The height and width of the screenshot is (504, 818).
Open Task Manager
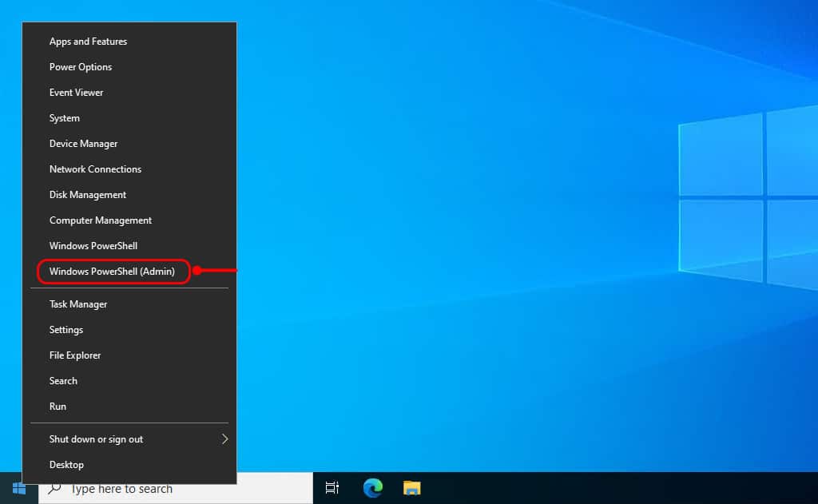129,304
